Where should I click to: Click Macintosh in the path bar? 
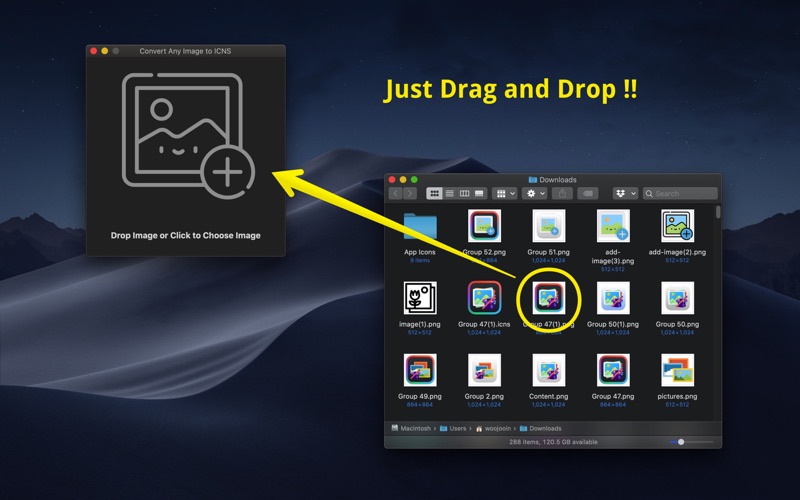(x=411, y=428)
